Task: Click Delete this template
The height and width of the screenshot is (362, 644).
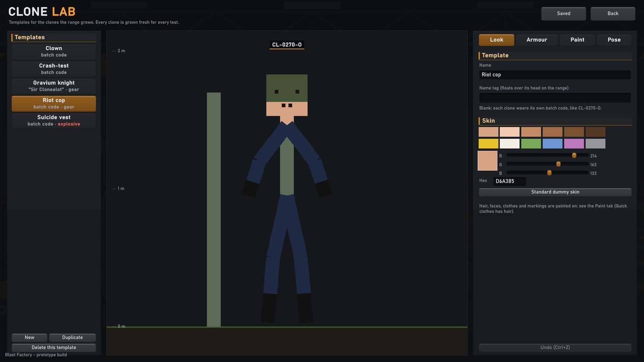Action: pyautogui.click(x=54, y=348)
